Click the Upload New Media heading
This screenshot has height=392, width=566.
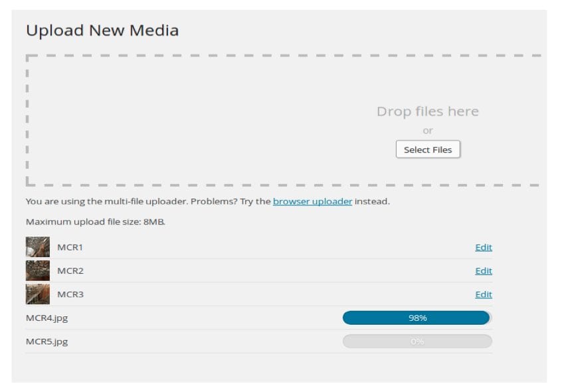point(102,31)
